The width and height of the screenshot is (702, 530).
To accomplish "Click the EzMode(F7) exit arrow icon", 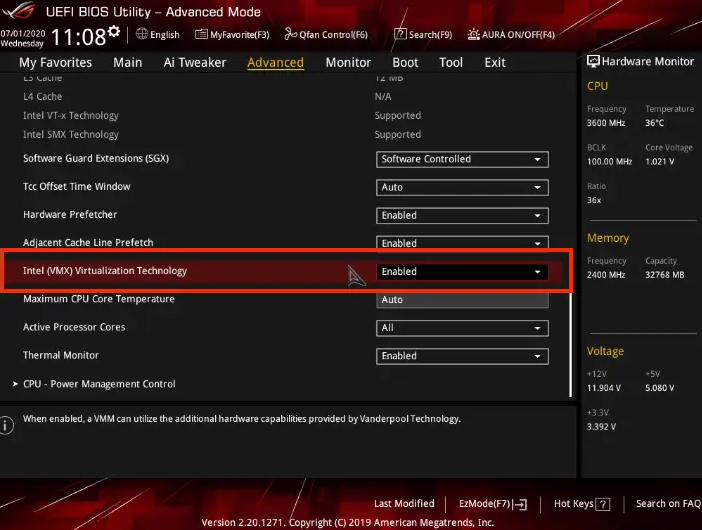I will (x=520, y=504).
